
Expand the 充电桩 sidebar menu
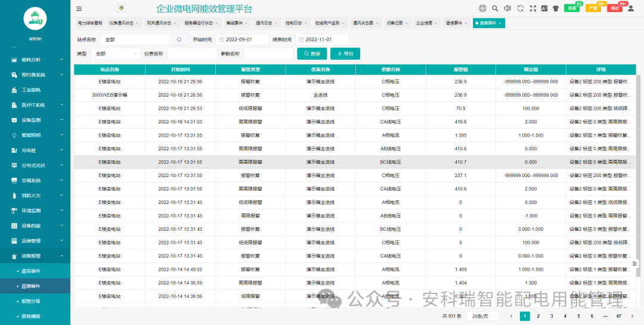pyautogui.click(x=35, y=150)
